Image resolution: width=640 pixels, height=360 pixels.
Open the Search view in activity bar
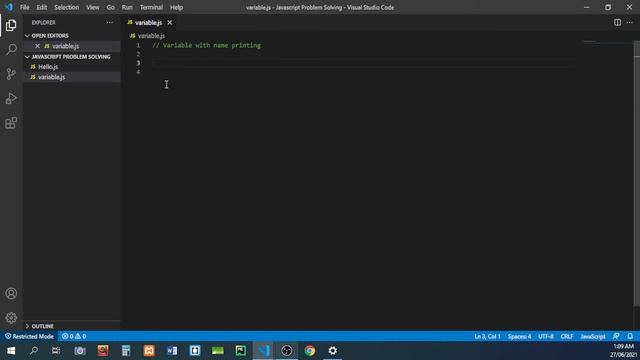11,50
